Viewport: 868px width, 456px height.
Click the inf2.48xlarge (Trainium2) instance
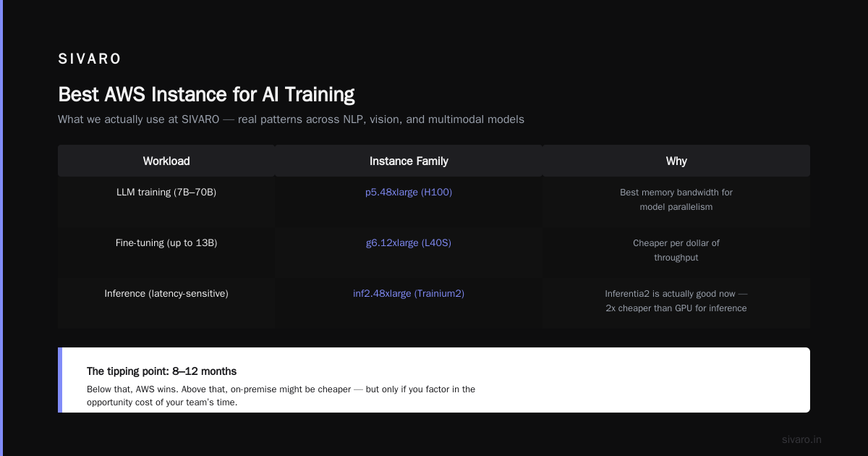(x=409, y=294)
